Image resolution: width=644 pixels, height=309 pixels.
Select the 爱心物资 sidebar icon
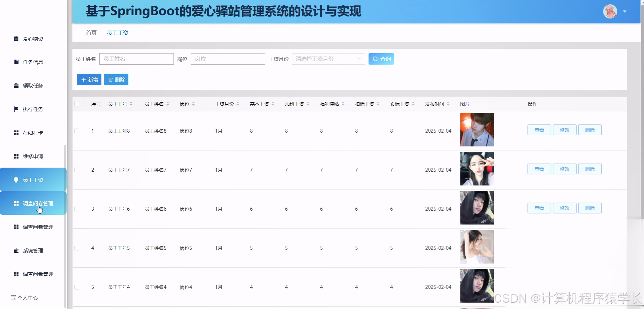pyautogui.click(x=15, y=38)
